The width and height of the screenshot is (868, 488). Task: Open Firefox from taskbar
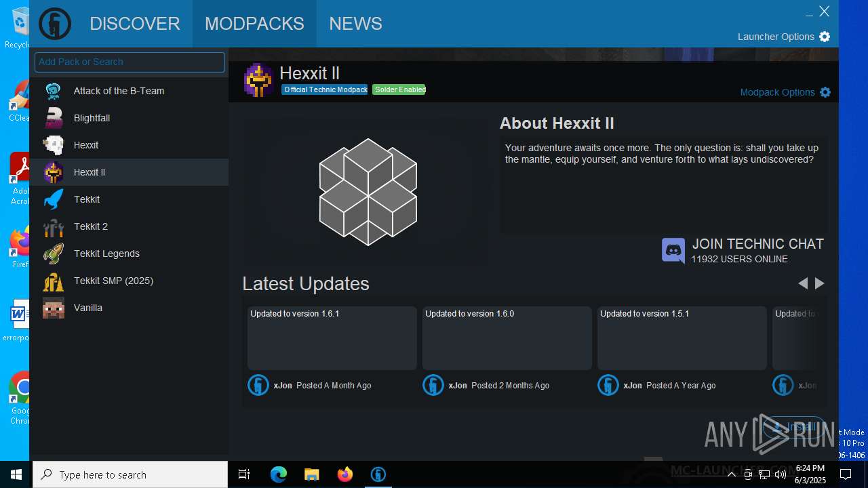pyautogui.click(x=345, y=474)
